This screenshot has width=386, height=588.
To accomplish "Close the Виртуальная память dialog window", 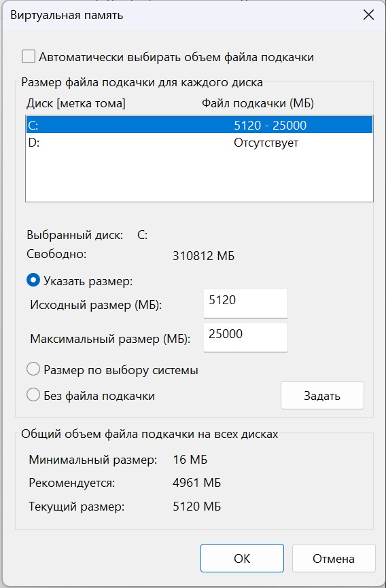I will 368,15.
